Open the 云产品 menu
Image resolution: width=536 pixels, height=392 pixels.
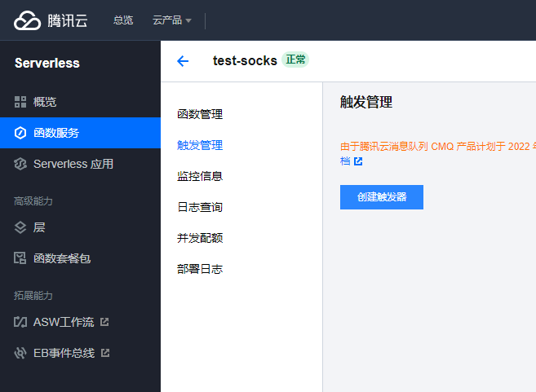(x=171, y=20)
